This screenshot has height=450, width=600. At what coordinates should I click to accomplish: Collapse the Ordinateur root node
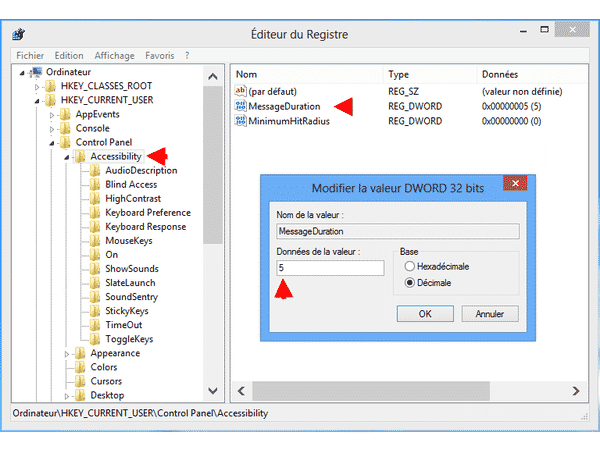click(x=22, y=73)
